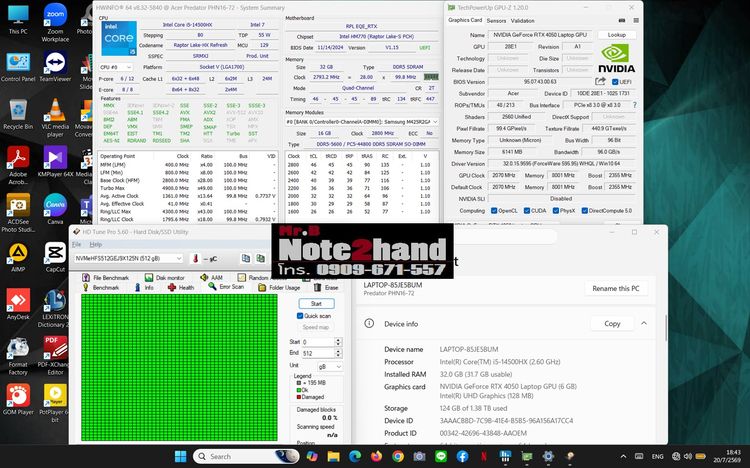The image size is (750, 468).
Task: Click the Settings window vertical scrollbar
Action: pos(665,328)
